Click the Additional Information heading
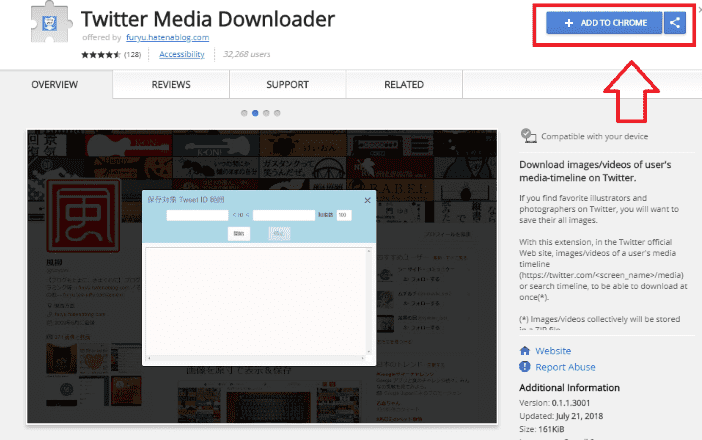 (569, 388)
